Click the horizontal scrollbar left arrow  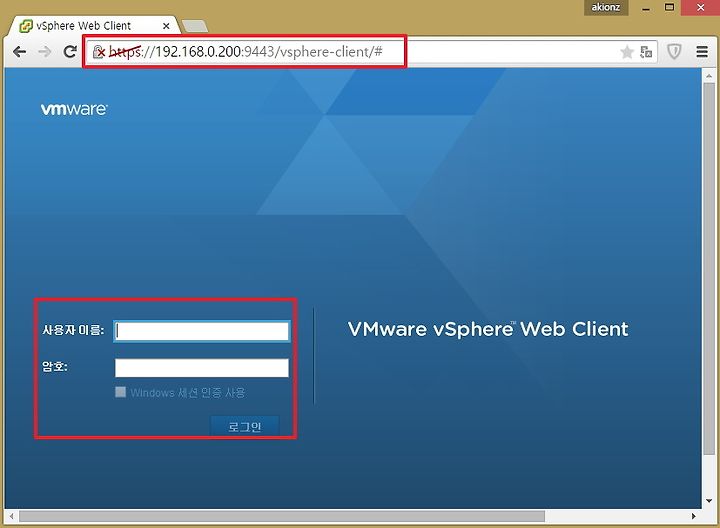tap(11, 516)
